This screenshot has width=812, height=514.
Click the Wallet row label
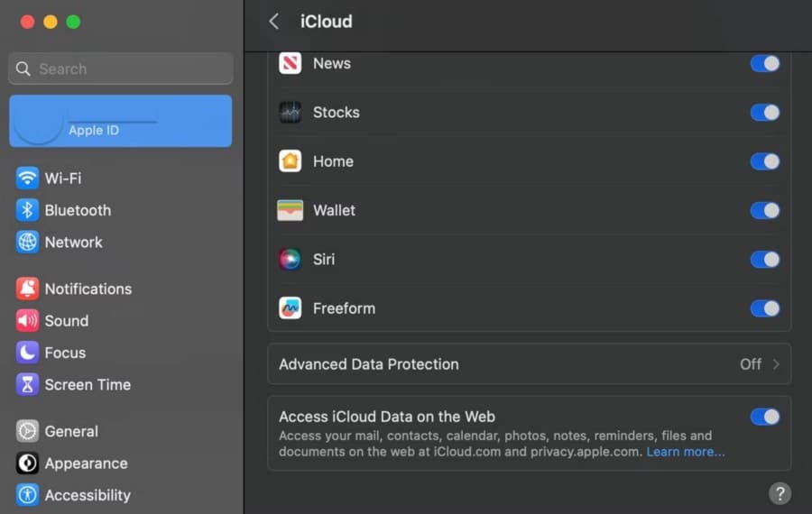[x=334, y=211]
